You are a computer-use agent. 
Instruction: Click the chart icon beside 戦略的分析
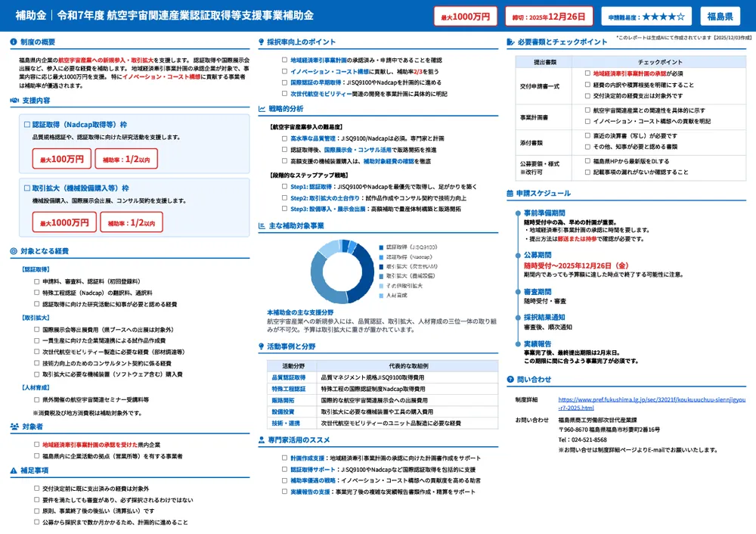point(261,109)
